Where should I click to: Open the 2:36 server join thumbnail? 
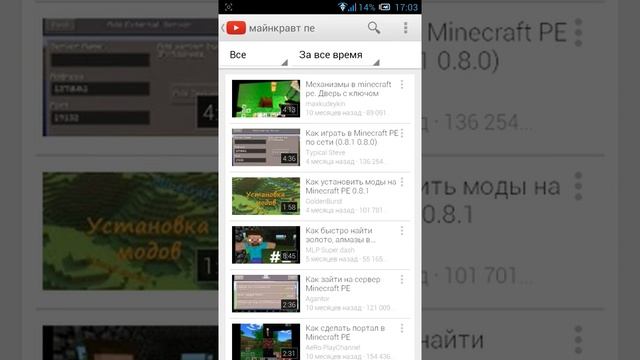click(x=266, y=293)
